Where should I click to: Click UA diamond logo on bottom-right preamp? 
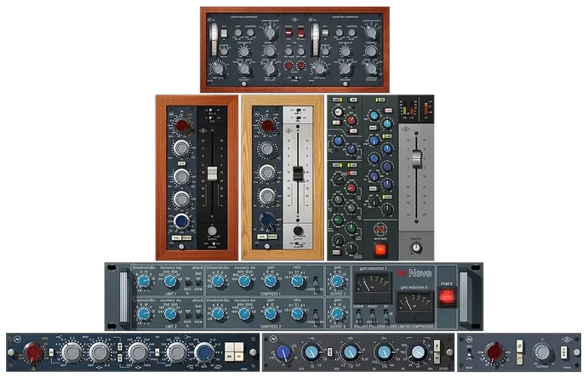tap(567, 340)
